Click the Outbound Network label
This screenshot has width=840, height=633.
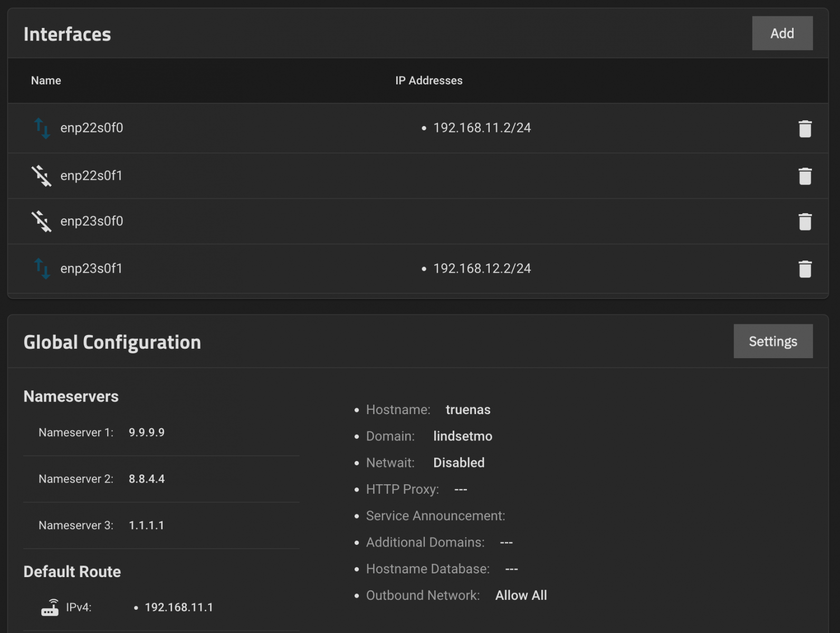pyautogui.click(x=423, y=596)
